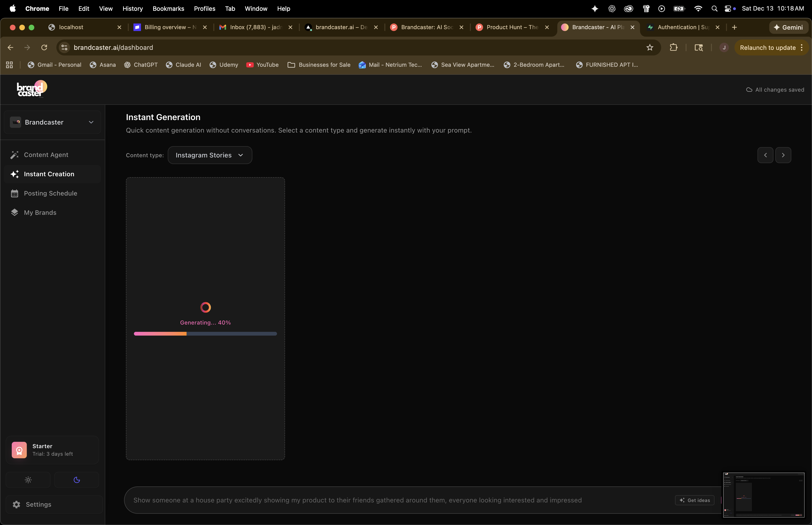Screen dimensions: 812x525
Task: Open Posting Schedule calendar icon
Action: tap(14, 193)
